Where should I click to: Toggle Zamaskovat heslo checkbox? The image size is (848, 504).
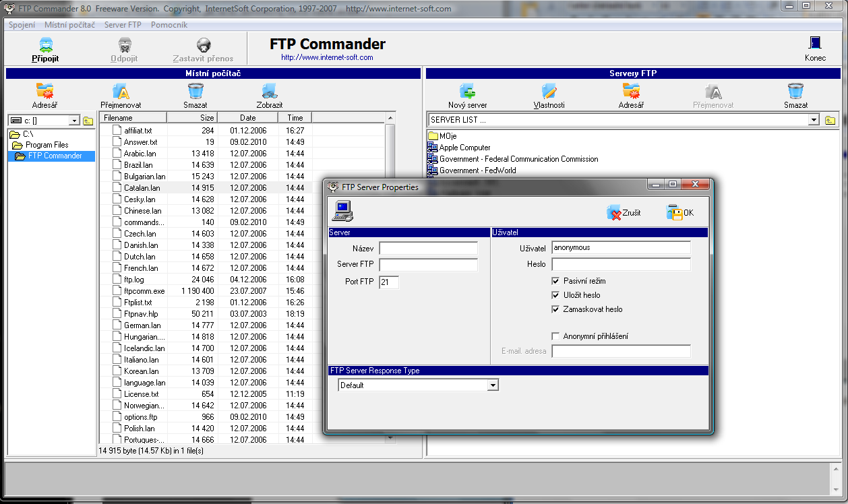point(555,309)
